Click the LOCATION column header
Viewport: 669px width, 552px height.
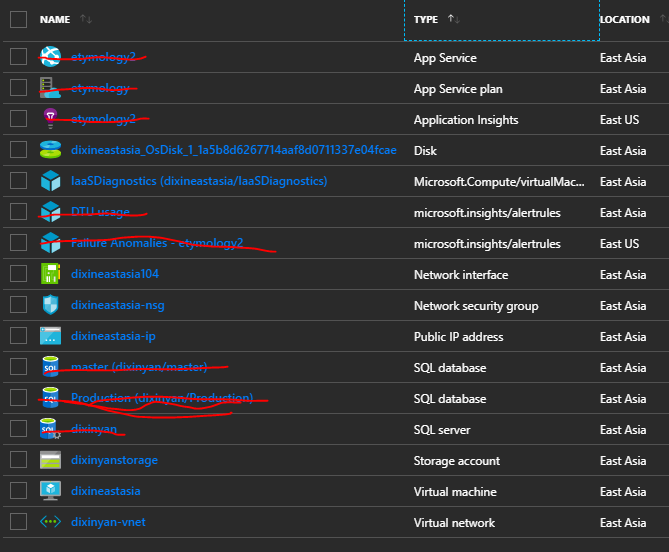click(625, 20)
